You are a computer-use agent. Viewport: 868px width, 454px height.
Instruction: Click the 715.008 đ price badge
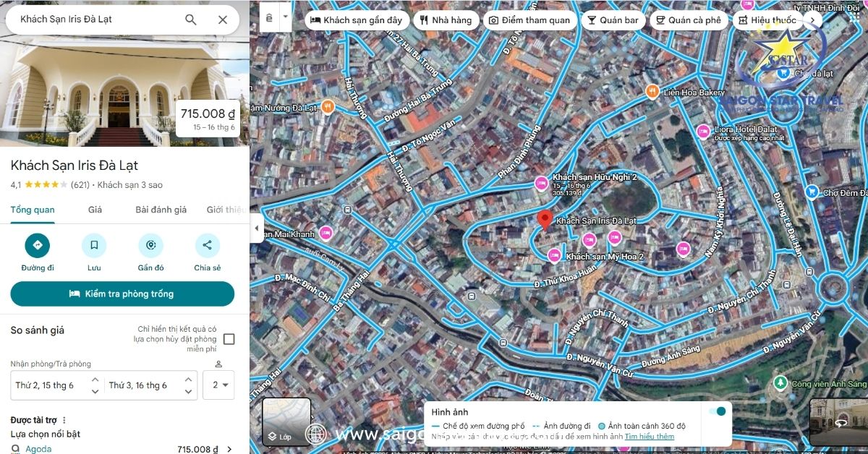(x=208, y=118)
